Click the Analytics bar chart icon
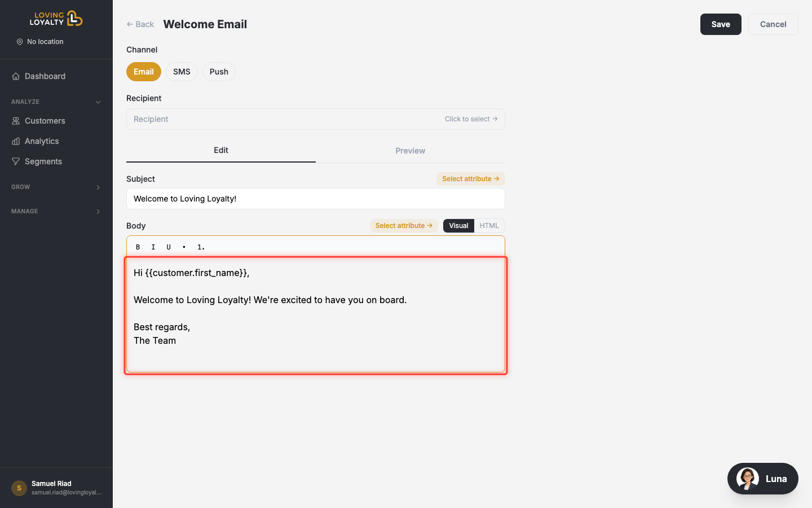The height and width of the screenshot is (508, 812). (x=16, y=141)
